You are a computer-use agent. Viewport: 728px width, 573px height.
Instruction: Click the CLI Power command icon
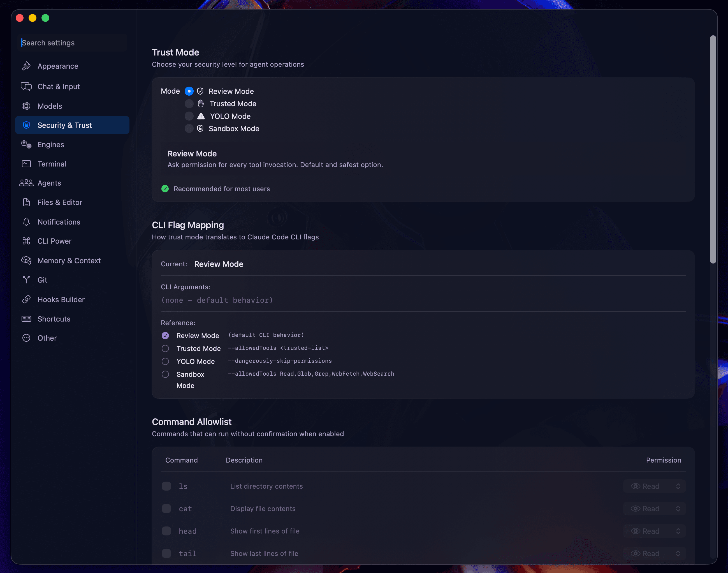coord(27,241)
